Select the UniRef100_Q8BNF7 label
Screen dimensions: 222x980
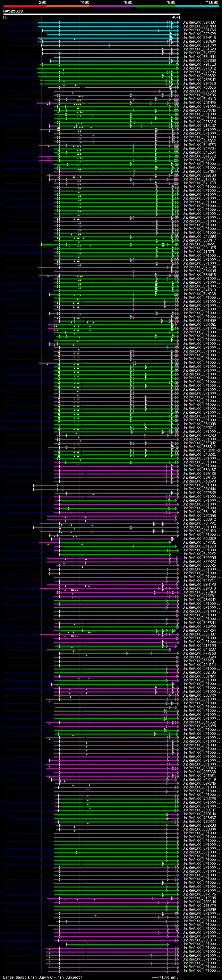click(199, 241)
